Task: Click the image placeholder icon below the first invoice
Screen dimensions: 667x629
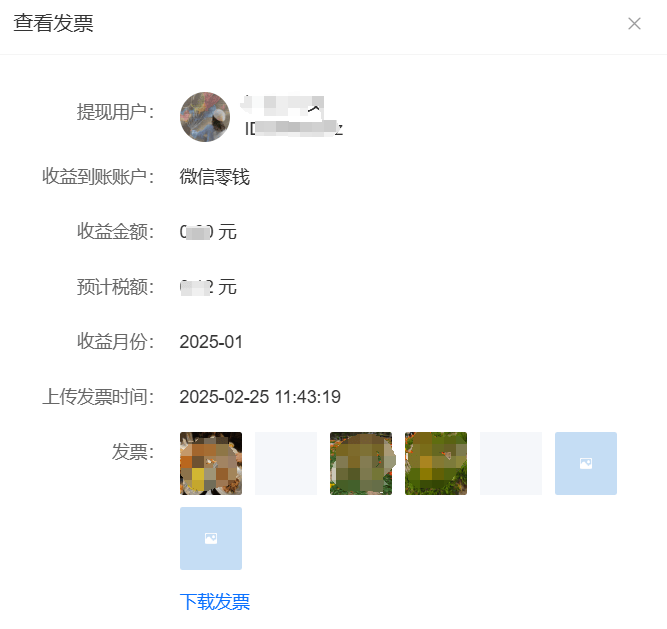Action: click(211, 538)
